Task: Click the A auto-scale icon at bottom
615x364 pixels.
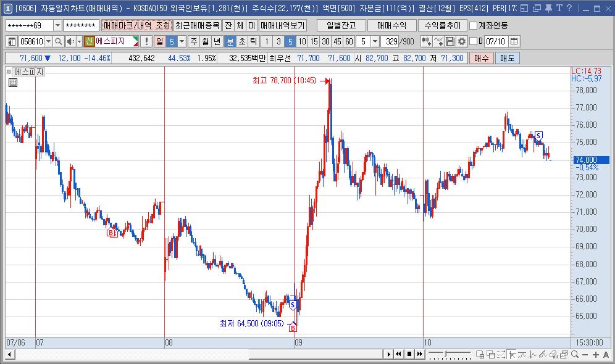Action: tap(606, 354)
